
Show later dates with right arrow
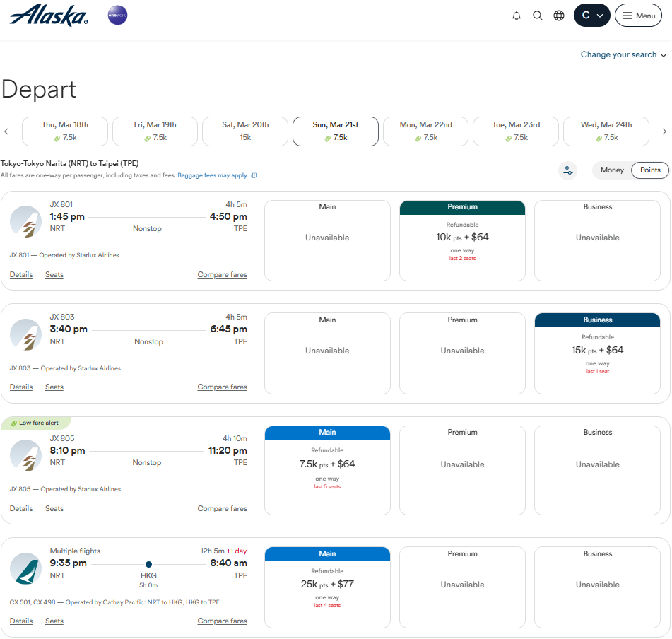664,131
